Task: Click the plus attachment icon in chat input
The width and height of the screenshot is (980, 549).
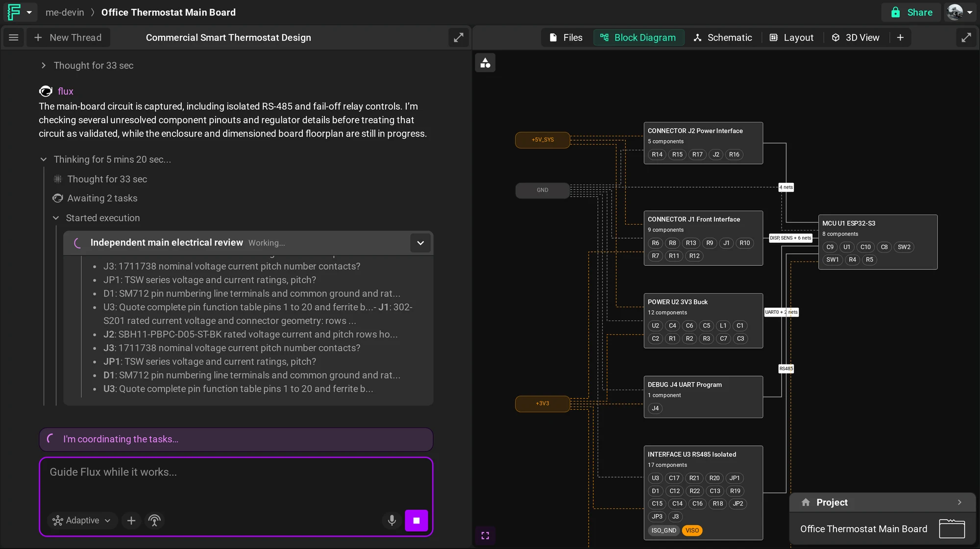Action: (131, 521)
